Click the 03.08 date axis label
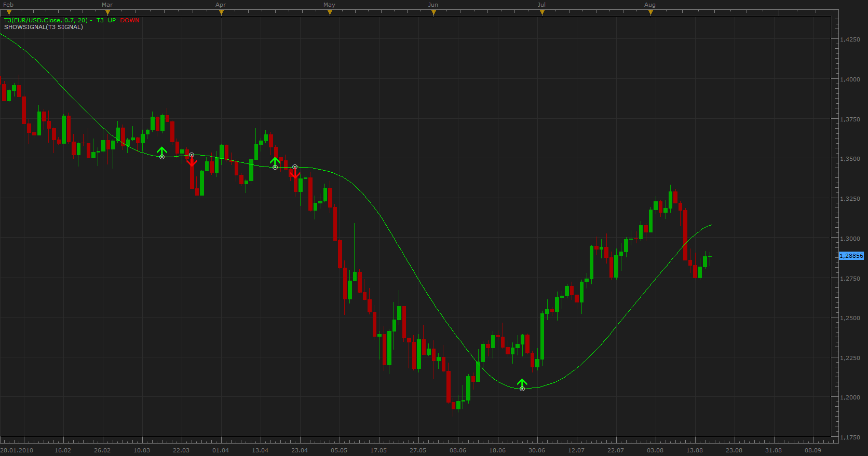The height and width of the screenshot is (456, 868). tap(655, 450)
